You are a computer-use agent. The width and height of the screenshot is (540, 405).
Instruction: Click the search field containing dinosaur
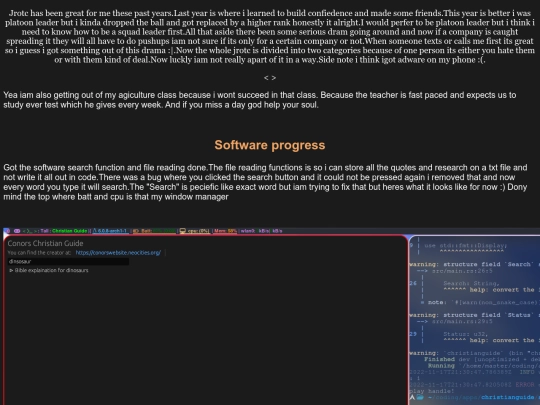(x=68, y=261)
